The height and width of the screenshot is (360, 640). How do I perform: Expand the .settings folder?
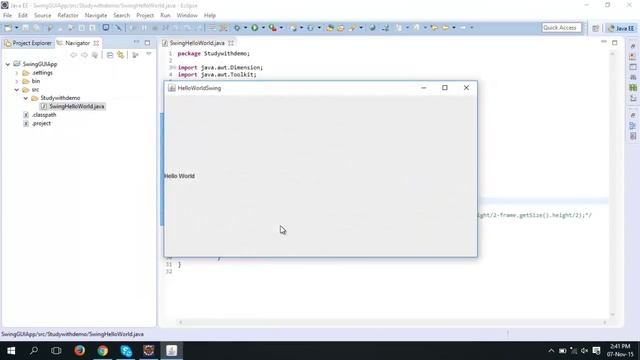[17, 73]
